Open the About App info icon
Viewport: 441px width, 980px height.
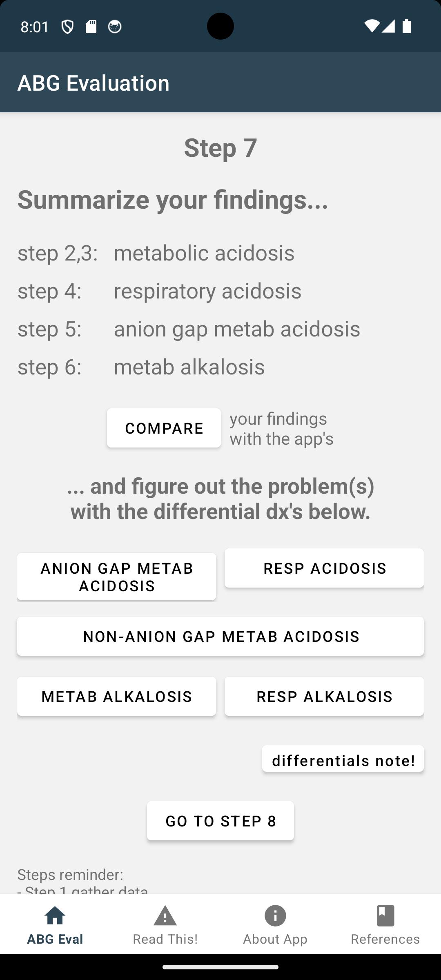(x=275, y=915)
